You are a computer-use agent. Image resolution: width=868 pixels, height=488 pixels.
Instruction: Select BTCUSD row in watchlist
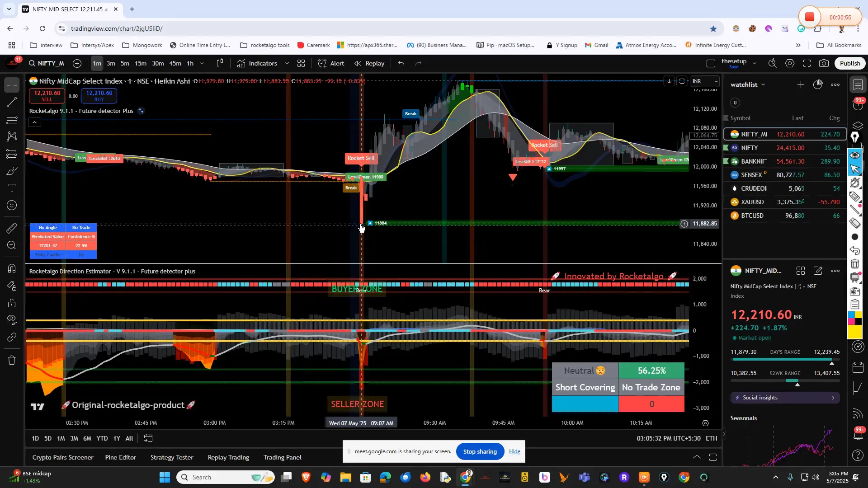point(785,216)
